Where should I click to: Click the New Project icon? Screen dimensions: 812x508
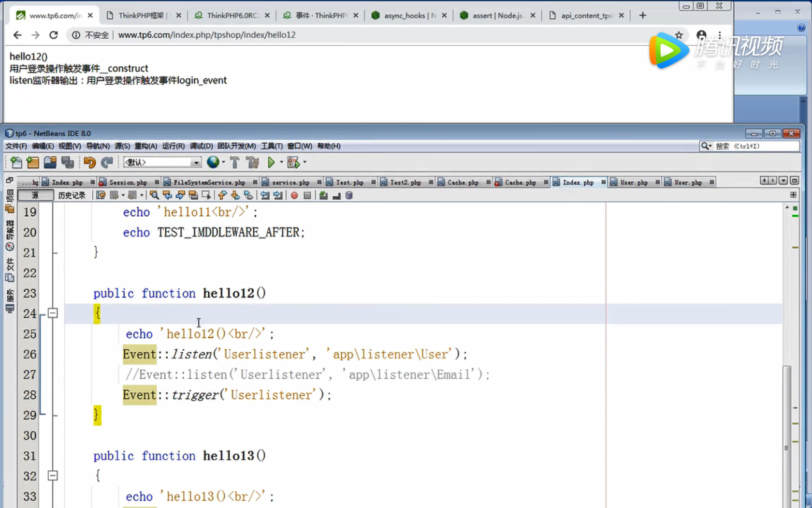33,163
